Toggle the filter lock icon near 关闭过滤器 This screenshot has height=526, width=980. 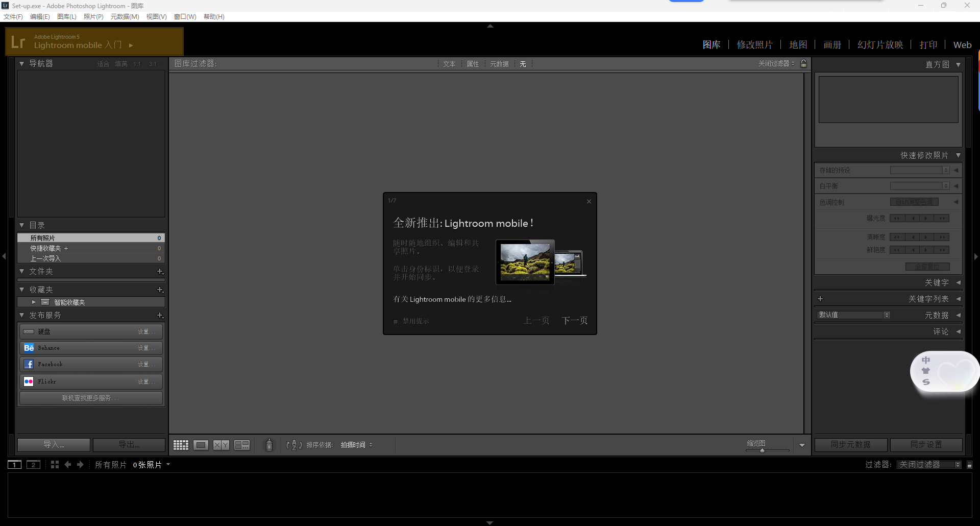tap(803, 63)
